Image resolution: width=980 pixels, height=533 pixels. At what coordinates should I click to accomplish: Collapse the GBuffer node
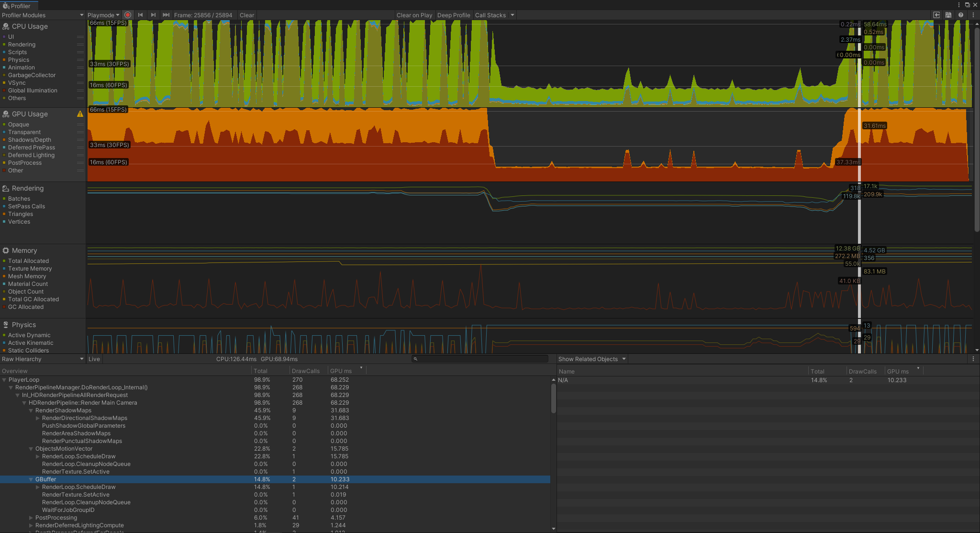[x=31, y=479]
